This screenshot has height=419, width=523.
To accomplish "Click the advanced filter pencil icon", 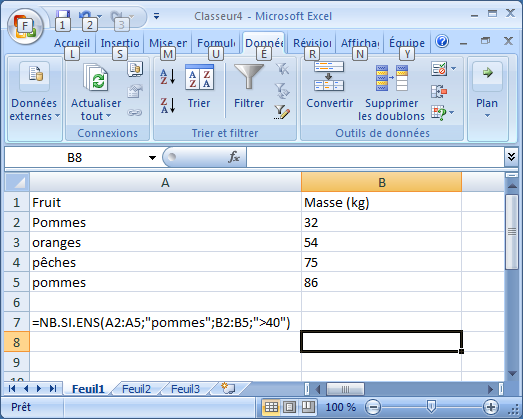I will point(282,112).
